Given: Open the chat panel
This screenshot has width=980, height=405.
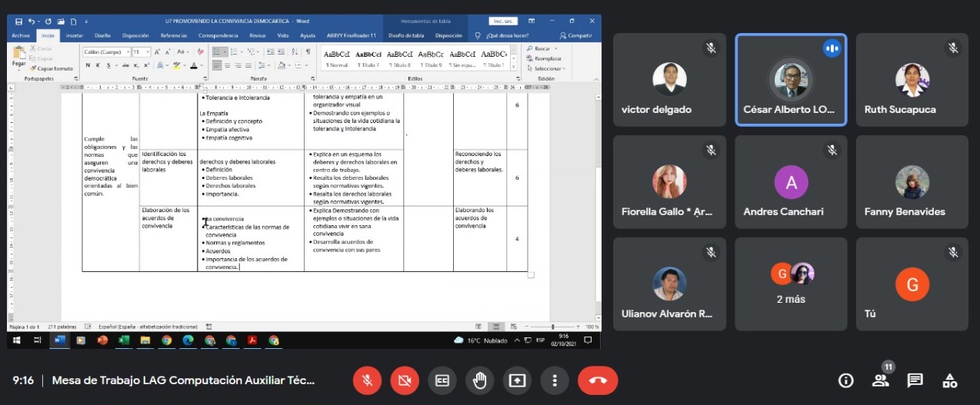Looking at the screenshot, I should [x=915, y=380].
